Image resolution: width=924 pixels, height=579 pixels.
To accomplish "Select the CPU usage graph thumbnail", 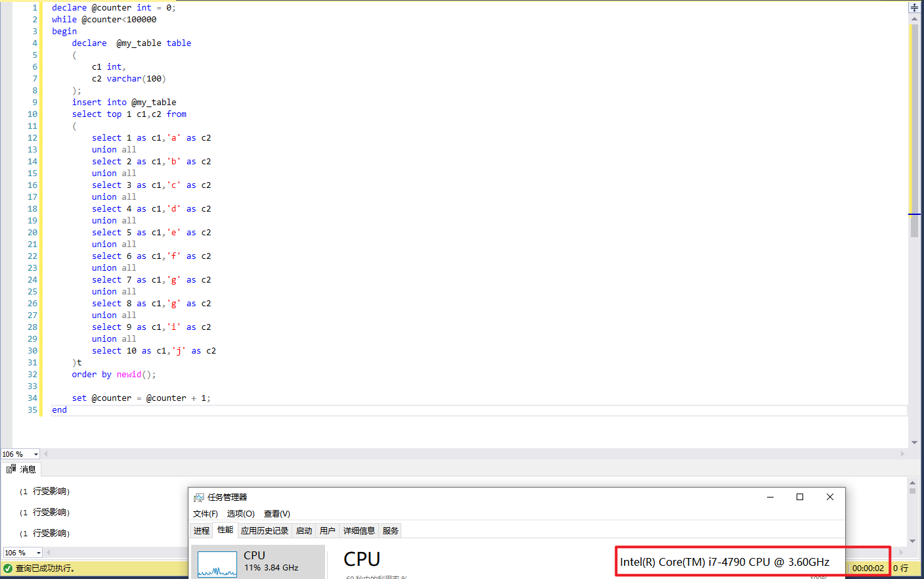I will tap(217, 565).
